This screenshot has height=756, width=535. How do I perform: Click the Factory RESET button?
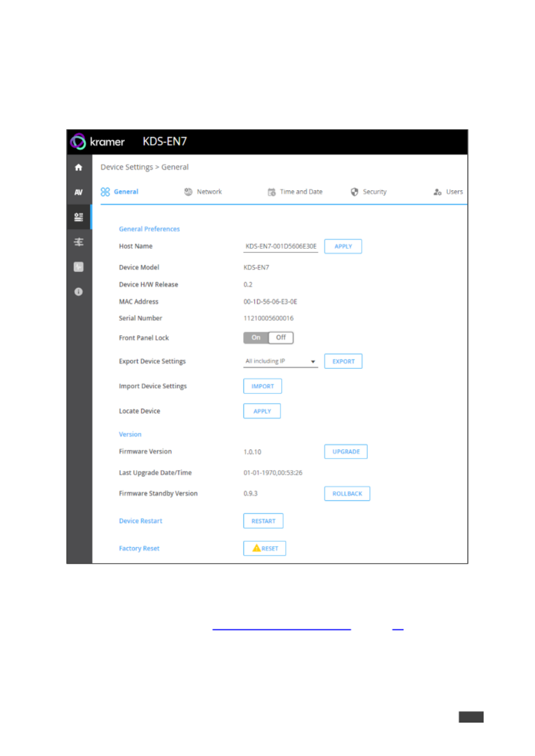tap(265, 549)
